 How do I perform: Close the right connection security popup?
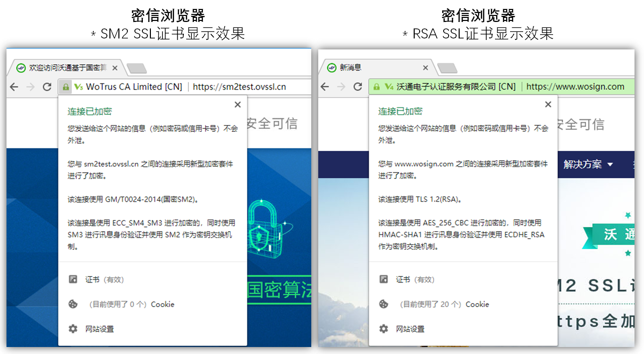[x=548, y=104]
